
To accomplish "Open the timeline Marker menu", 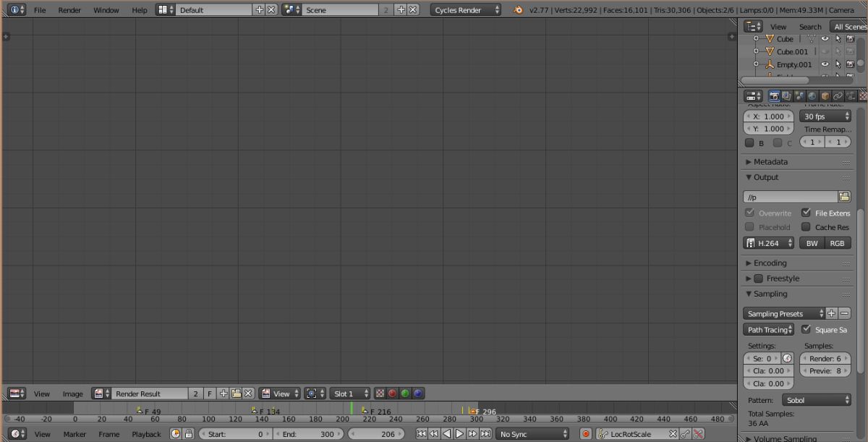I will pyautogui.click(x=75, y=434).
